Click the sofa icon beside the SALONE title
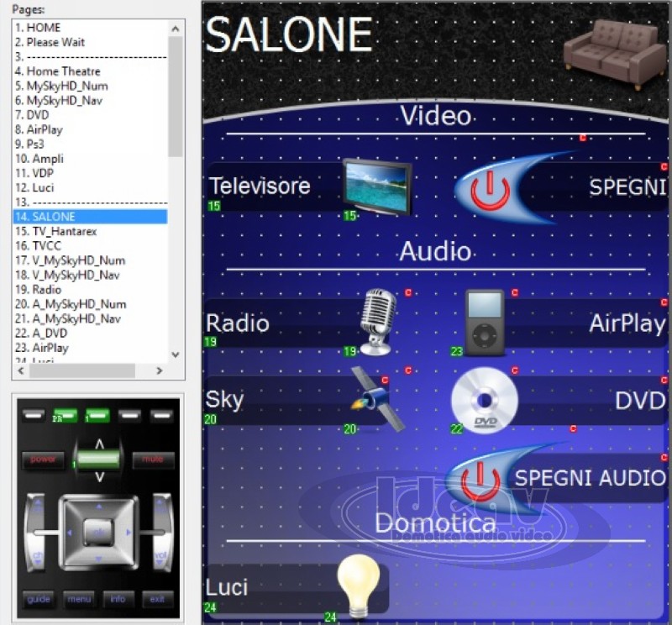This screenshot has height=625, width=672. 614,54
